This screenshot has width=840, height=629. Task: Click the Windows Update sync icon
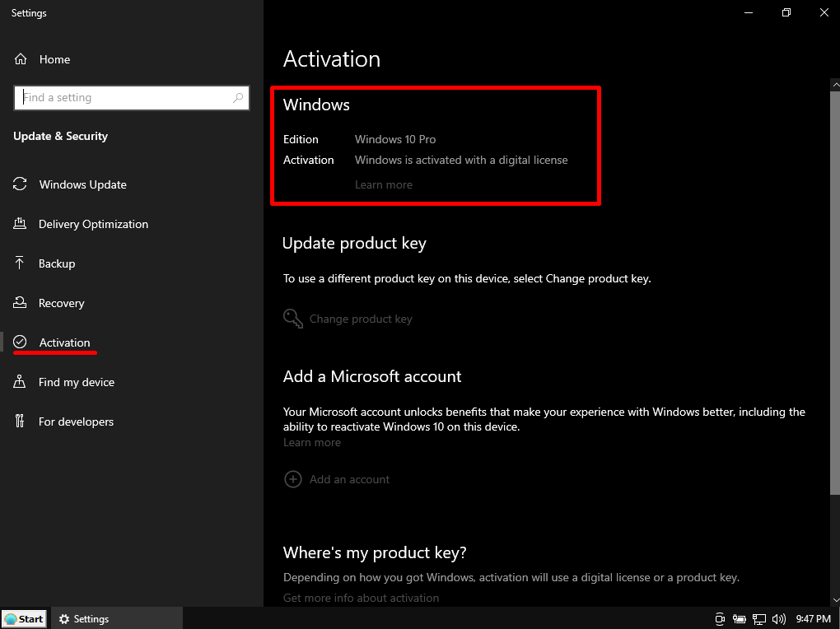pyautogui.click(x=20, y=184)
